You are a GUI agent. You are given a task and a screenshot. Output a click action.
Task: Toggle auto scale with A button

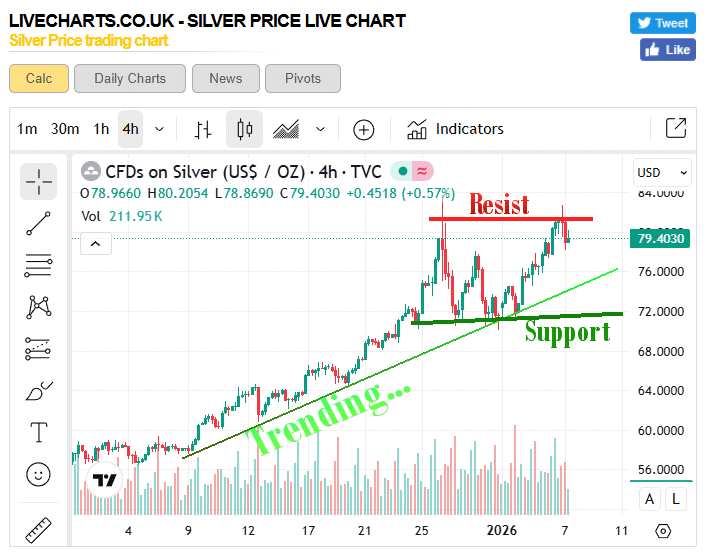coord(650,499)
